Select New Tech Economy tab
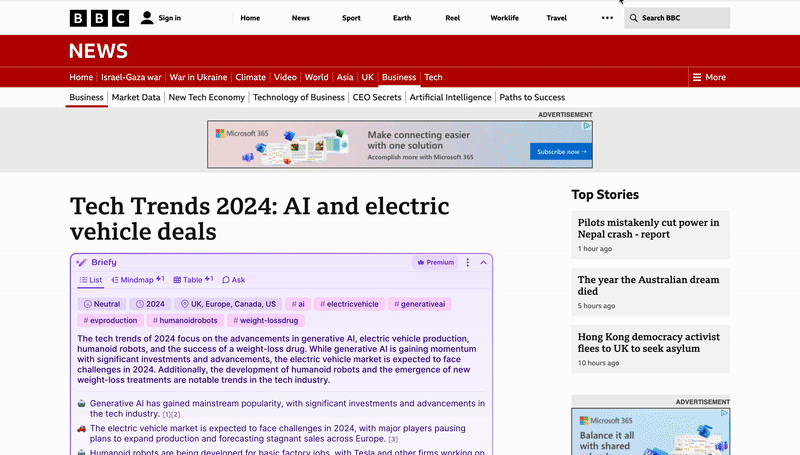This screenshot has height=455, width=800. click(207, 97)
